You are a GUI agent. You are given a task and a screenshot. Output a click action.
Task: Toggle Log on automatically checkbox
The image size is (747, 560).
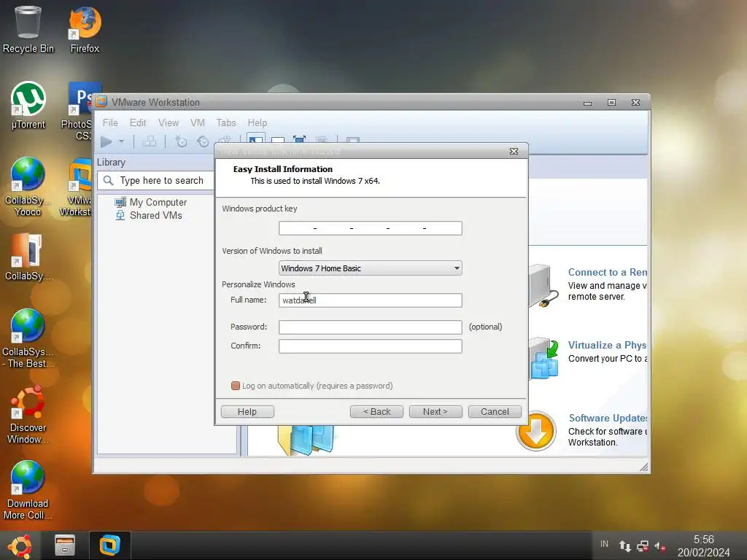(236, 386)
